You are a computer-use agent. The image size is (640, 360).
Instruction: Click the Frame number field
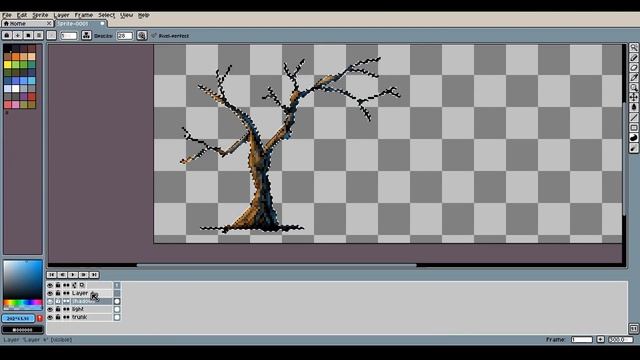point(582,340)
